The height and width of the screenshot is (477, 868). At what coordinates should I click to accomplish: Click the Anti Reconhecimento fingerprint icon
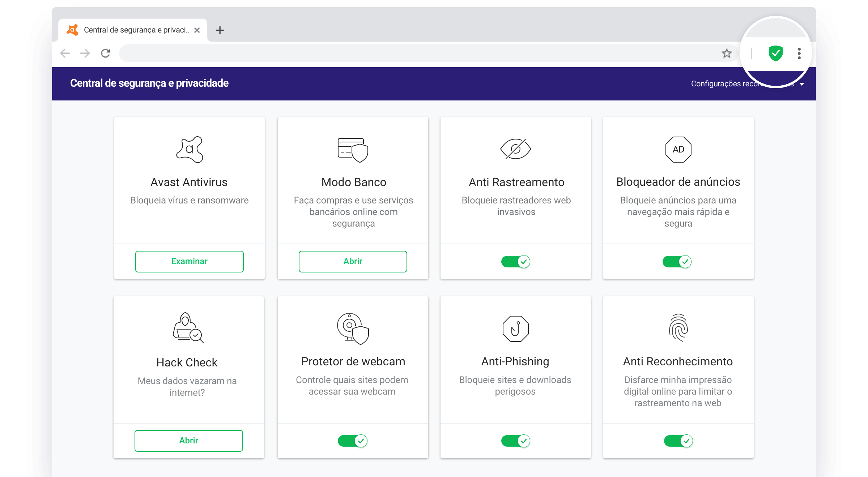click(678, 328)
